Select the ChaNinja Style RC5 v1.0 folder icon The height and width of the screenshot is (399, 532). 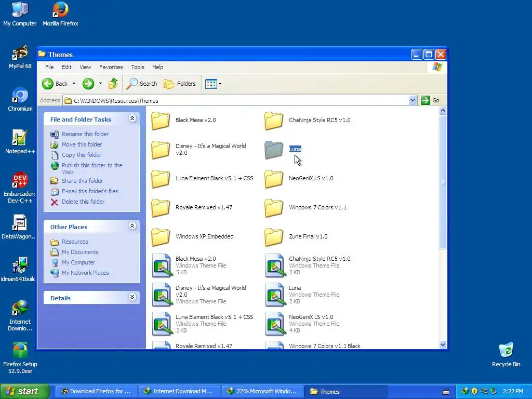click(274, 121)
